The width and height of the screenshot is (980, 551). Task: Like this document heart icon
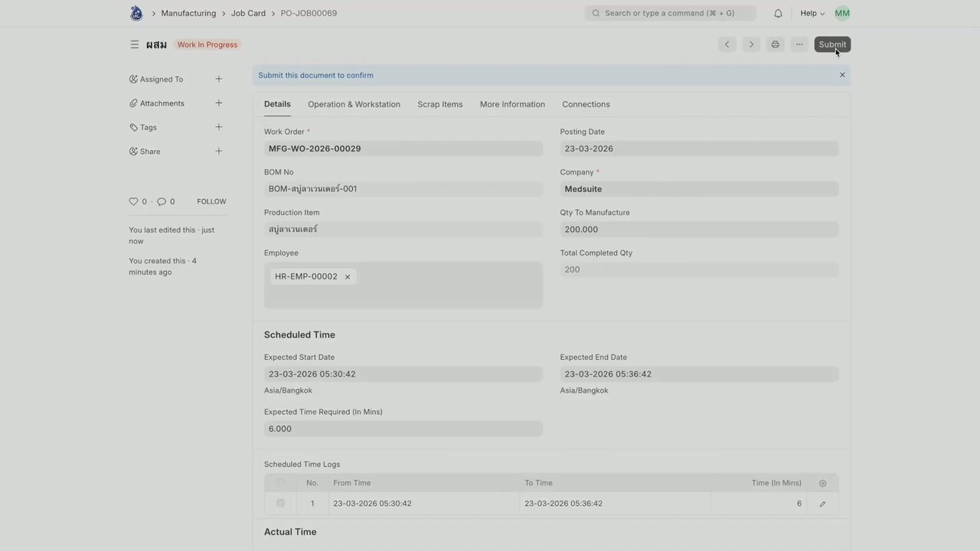133,201
